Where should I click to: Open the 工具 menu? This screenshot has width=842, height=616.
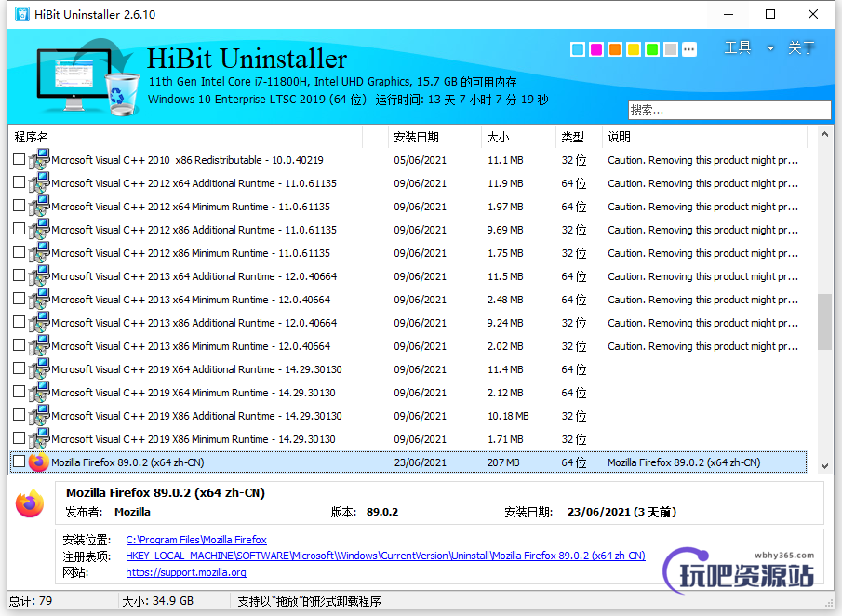(x=737, y=47)
